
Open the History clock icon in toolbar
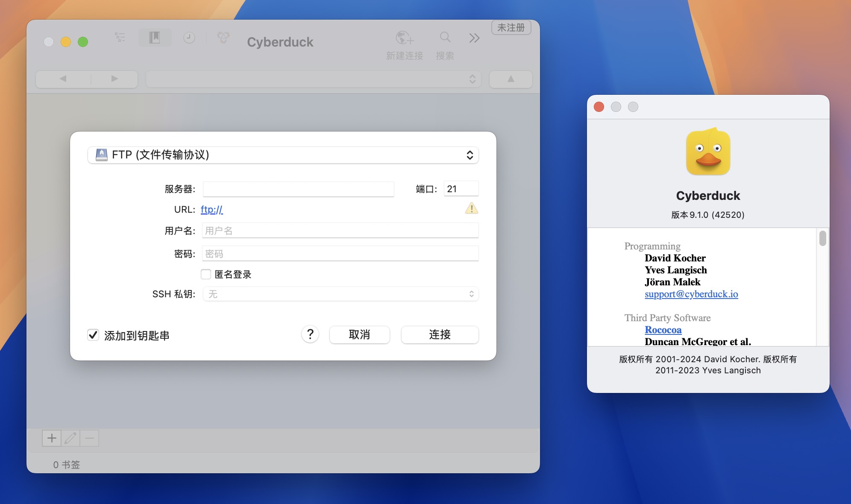coord(189,38)
